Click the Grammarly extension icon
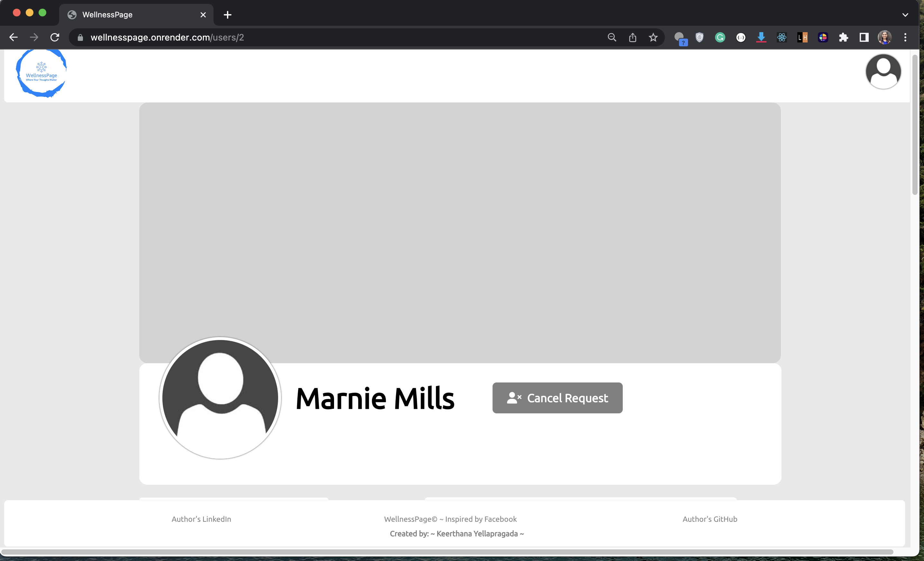The width and height of the screenshot is (924, 561). (720, 38)
